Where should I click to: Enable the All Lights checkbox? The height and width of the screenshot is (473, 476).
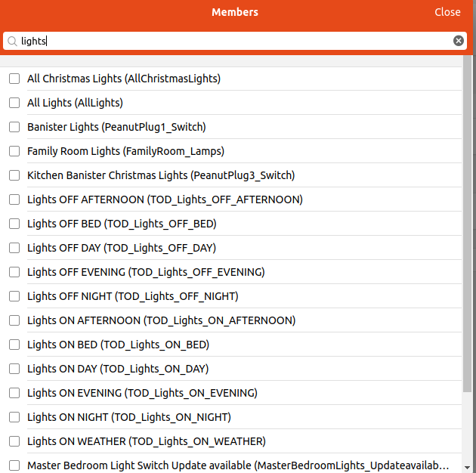tap(14, 103)
